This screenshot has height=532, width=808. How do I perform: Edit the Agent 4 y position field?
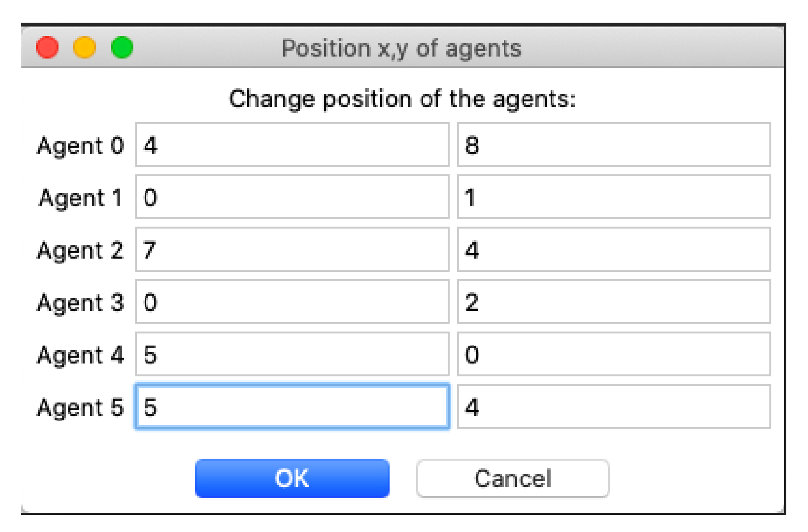point(614,354)
